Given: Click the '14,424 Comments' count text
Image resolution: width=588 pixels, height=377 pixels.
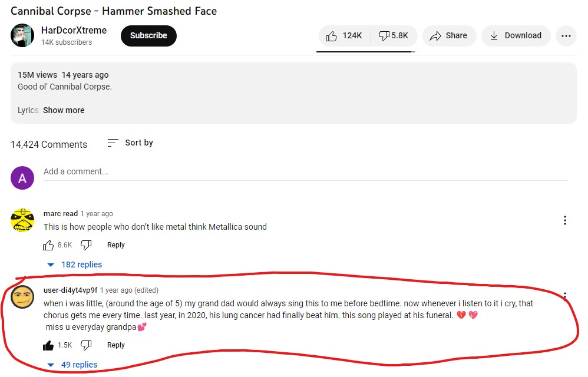Looking at the screenshot, I should click(x=49, y=145).
